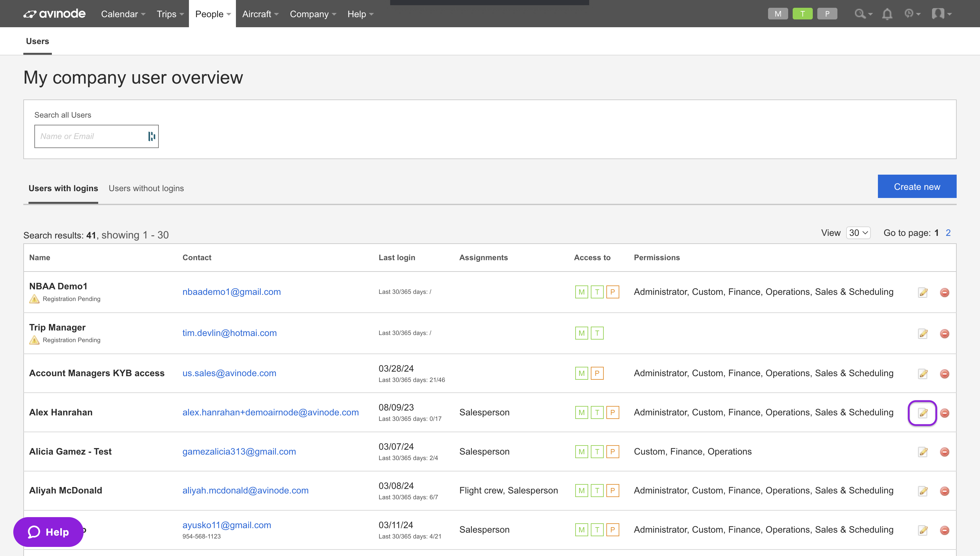Open alex.hanrahan+demoairnode@avinode.com link
The image size is (980, 556).
[270, 413]
